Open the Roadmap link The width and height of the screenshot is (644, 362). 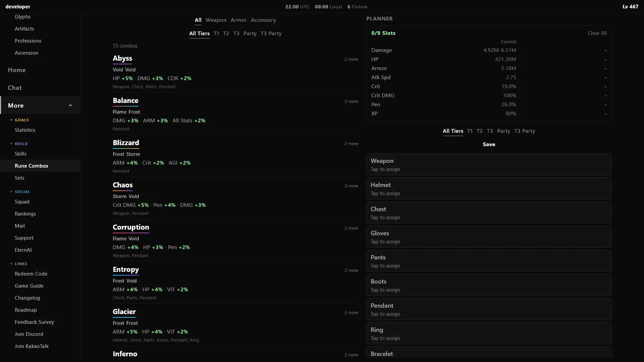pyautogui.click(x=25, y=310)
